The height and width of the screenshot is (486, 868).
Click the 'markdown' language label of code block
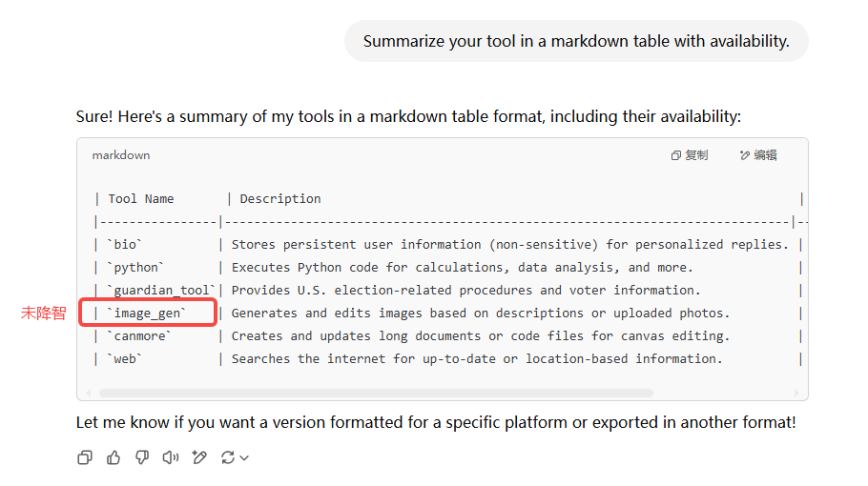click(121, 155)
